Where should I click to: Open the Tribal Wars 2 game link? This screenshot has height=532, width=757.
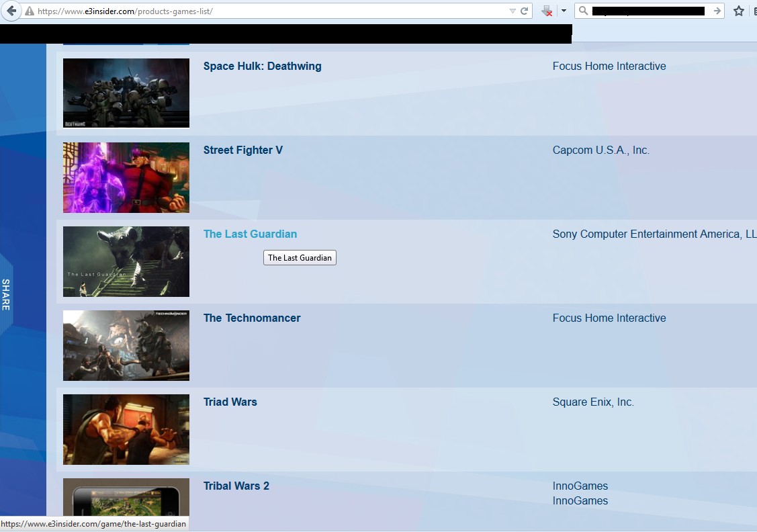pyautogui.click(x=236, y=486)
